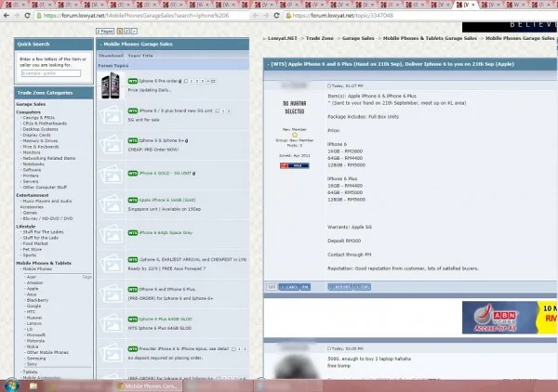Click WTS badge beside 'iPhone 6 64gb Space Grey'
The height and width of the screenshot is (392, 558).
coord(133,233)
